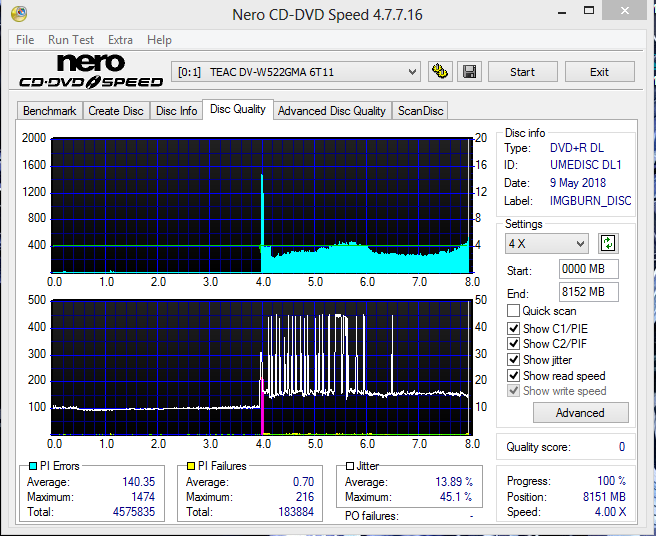Click the Exit button
This screenshot has width=656, height=536.
pyautogui.click(x=600, y=72)
